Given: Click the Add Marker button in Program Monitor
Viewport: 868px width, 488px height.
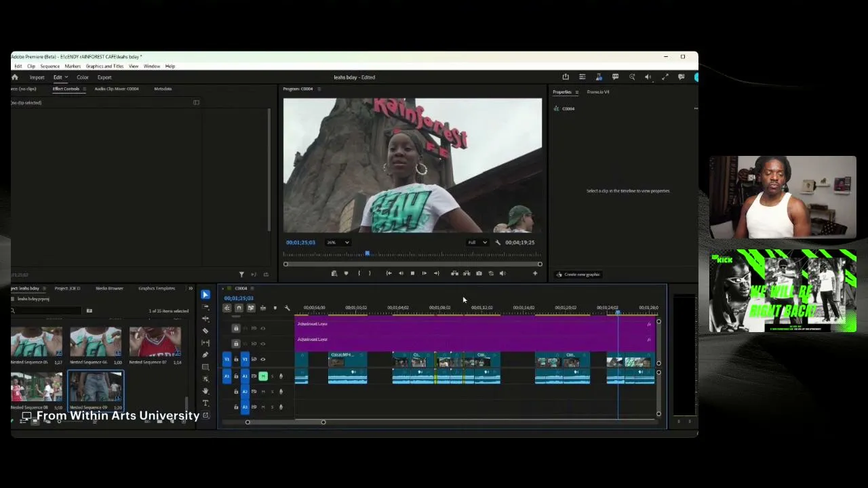Looking at the screenshot, I should 346,274.
